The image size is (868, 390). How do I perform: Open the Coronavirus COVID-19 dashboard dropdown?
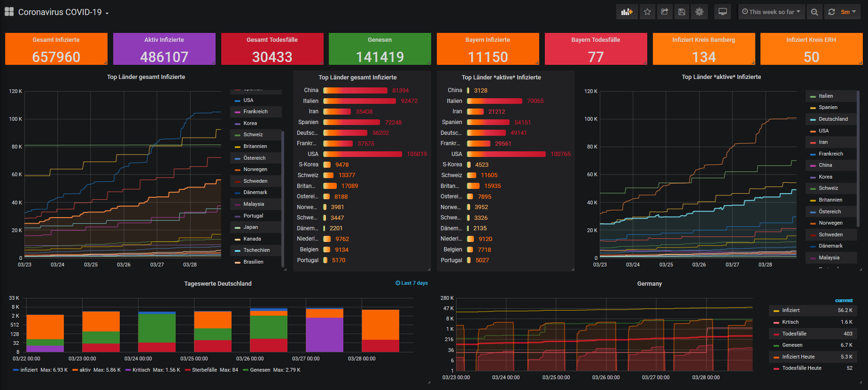point(63,12)
